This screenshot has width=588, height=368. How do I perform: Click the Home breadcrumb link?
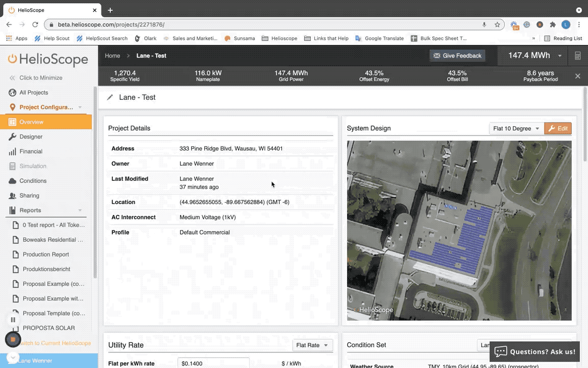click(112, 56)
